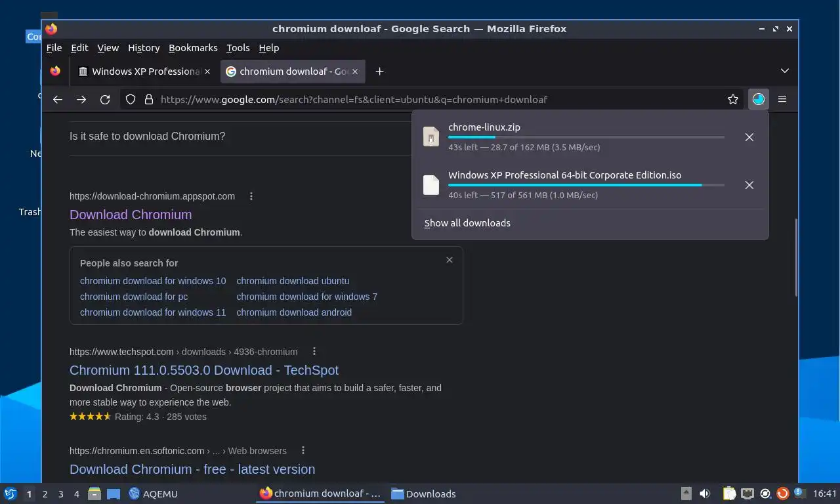The image size is (840, 504).
Task: Open the Edit menu
Action: click(x=79, y=48)
